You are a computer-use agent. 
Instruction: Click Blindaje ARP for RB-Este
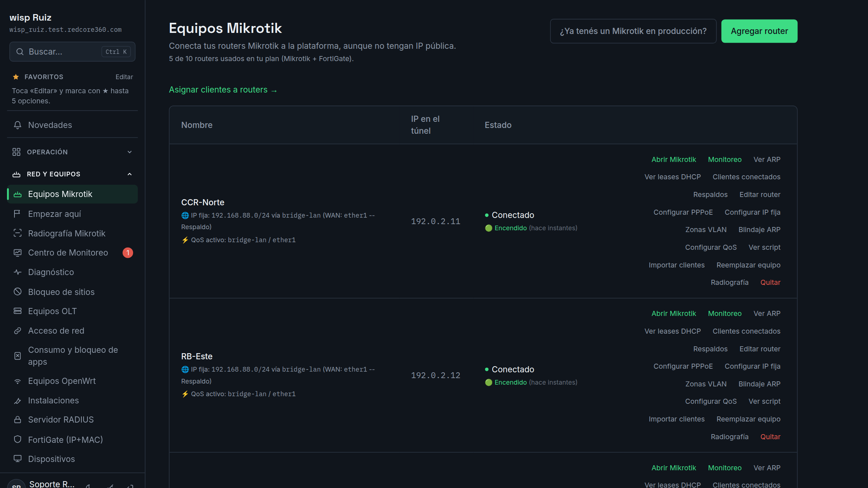point(759,384)
